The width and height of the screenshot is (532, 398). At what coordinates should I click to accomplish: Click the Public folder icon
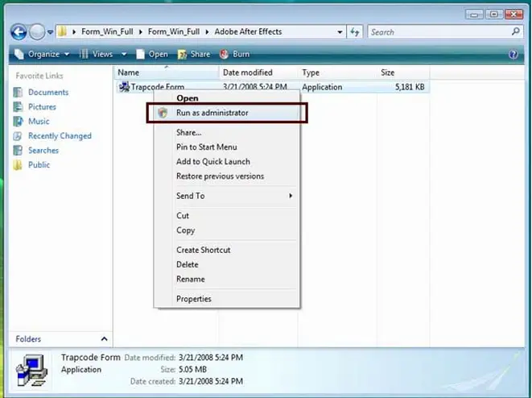[x=18, y=164]
